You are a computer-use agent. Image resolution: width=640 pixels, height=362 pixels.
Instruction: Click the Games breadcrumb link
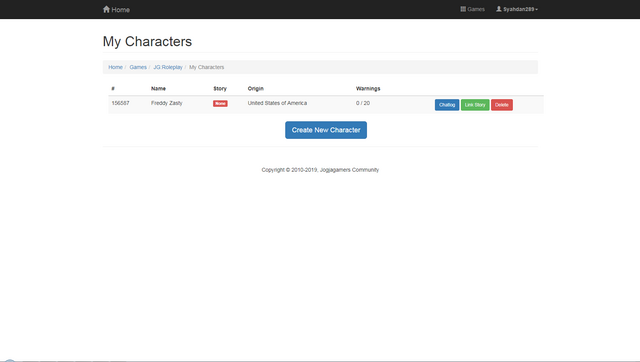tap(138, 67)
